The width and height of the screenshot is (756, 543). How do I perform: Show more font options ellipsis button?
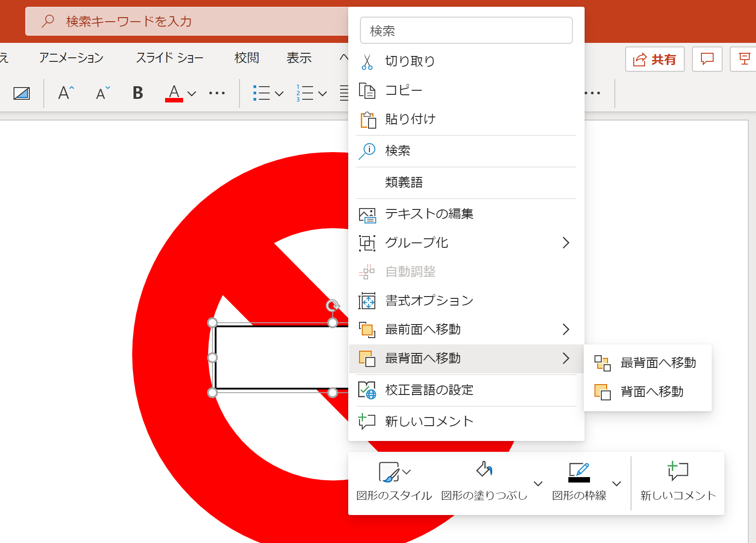click(x=217, y=93)
